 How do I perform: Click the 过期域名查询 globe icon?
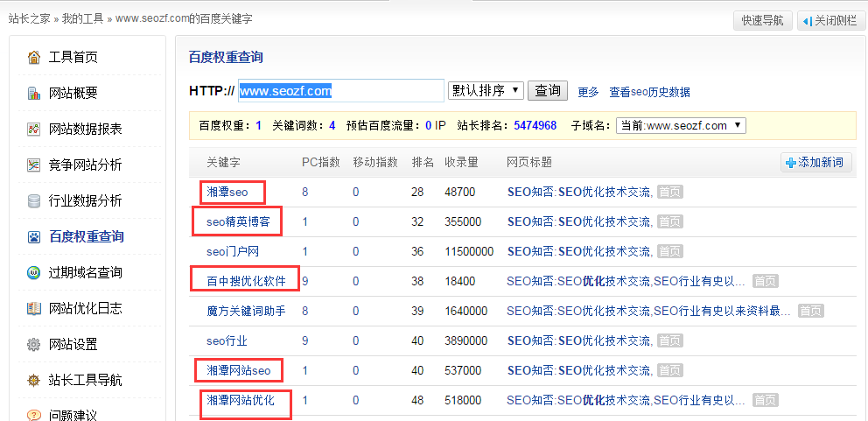tap(34, 272)
